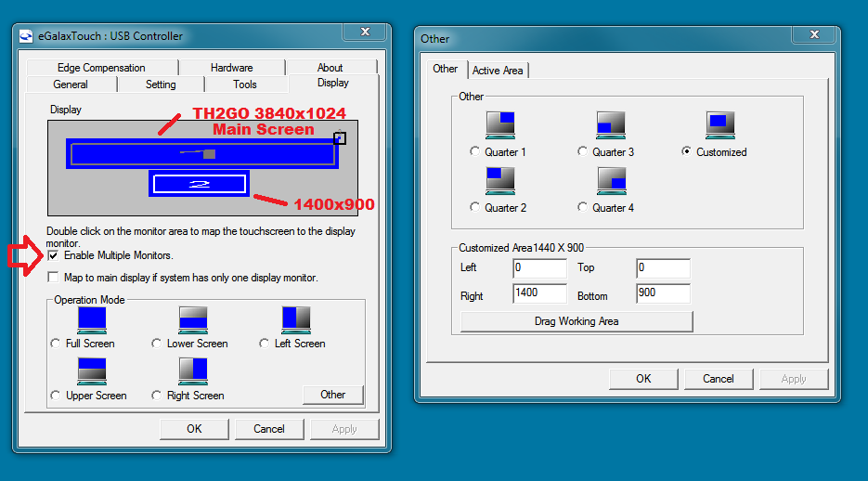Enable Map to main display checkbox
This screenshot has height=481, width=868.
[x=54, y=278]
